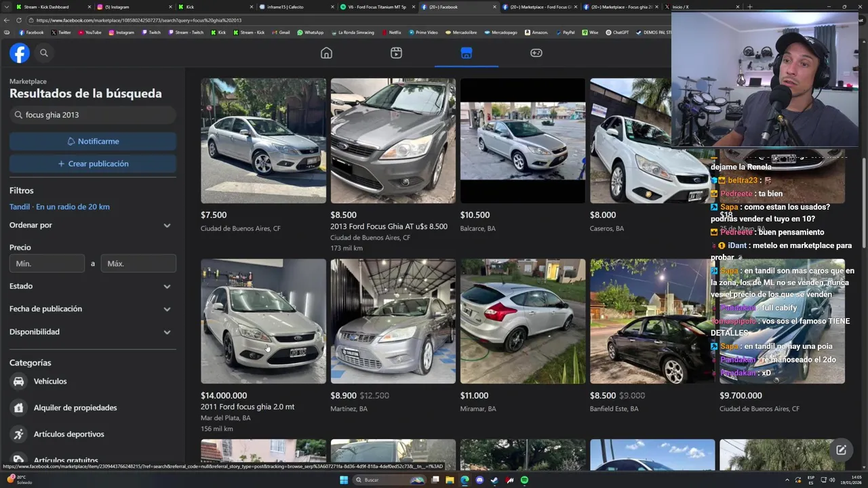Click the Notificarme button

(x=93, y=142)
